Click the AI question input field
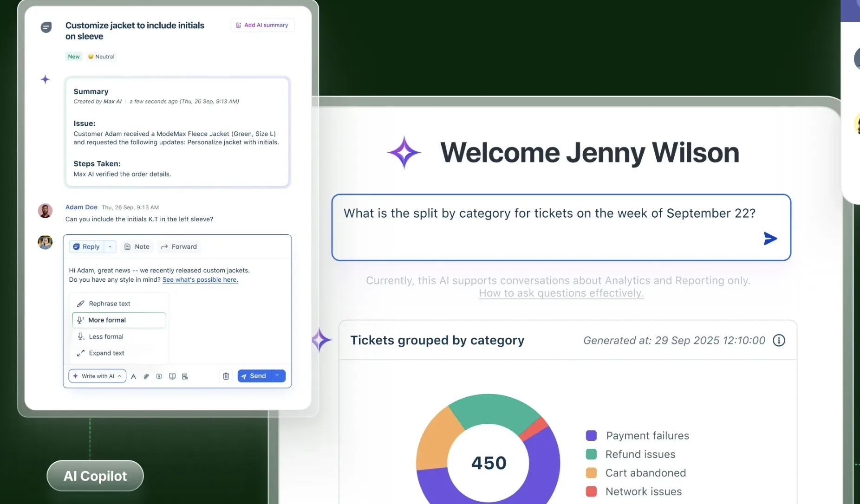The image size is (860, 504). pyautogui.click(x=561, y=227)
